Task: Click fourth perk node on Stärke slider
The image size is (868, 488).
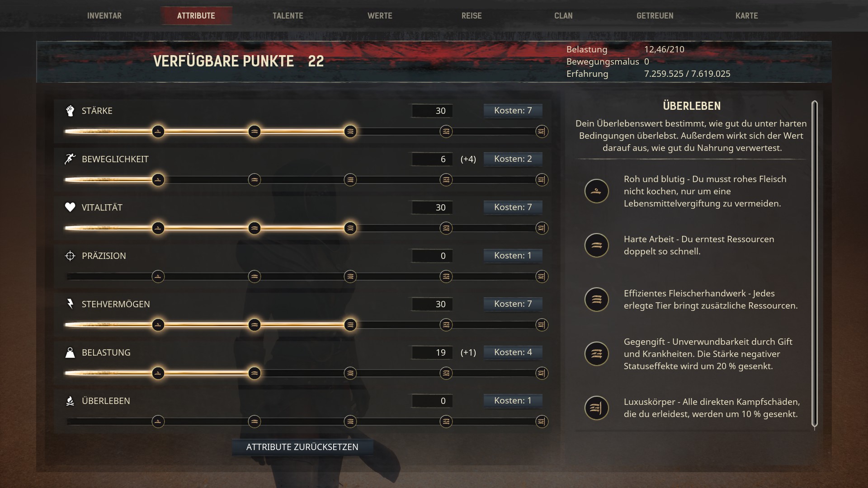Action: pos(446,131)
